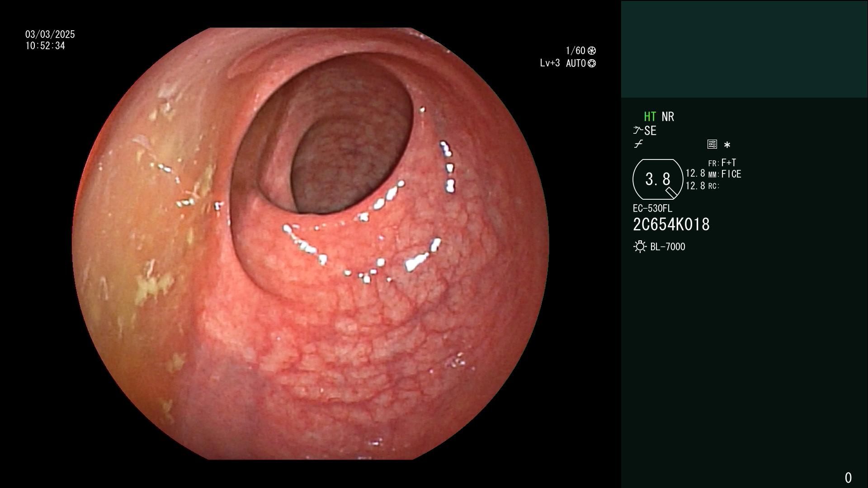Click the iris mode icon beside AUTO
Viewport: 868px width, 488px height.
[x=592, y=63]
